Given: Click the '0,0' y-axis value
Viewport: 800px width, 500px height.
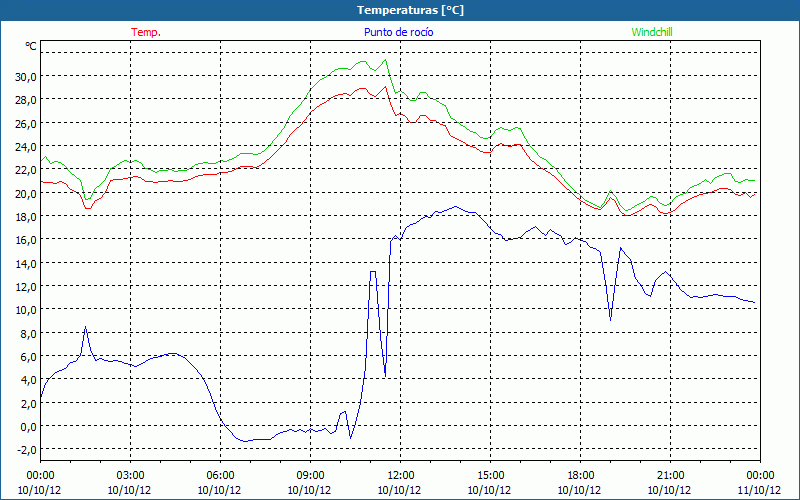Looking at the screenshot, I should (28, 427).
